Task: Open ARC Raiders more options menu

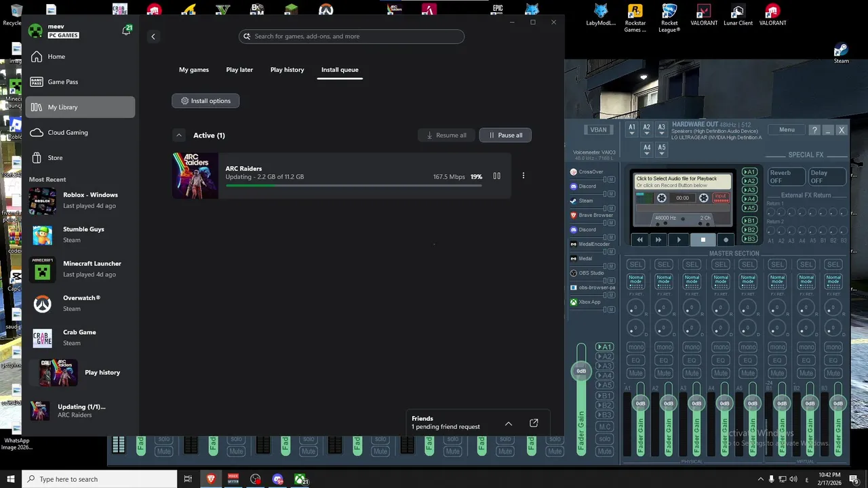Action: (523, 176)
